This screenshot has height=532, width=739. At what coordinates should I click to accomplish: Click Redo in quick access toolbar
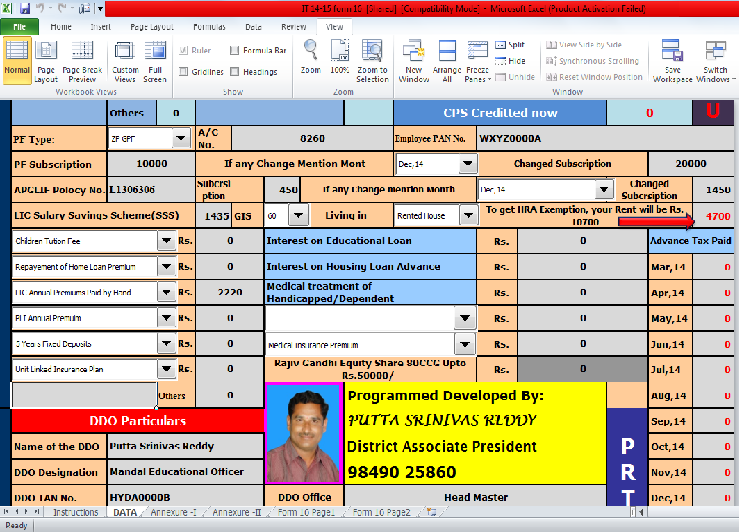click(x=62, y=8)
